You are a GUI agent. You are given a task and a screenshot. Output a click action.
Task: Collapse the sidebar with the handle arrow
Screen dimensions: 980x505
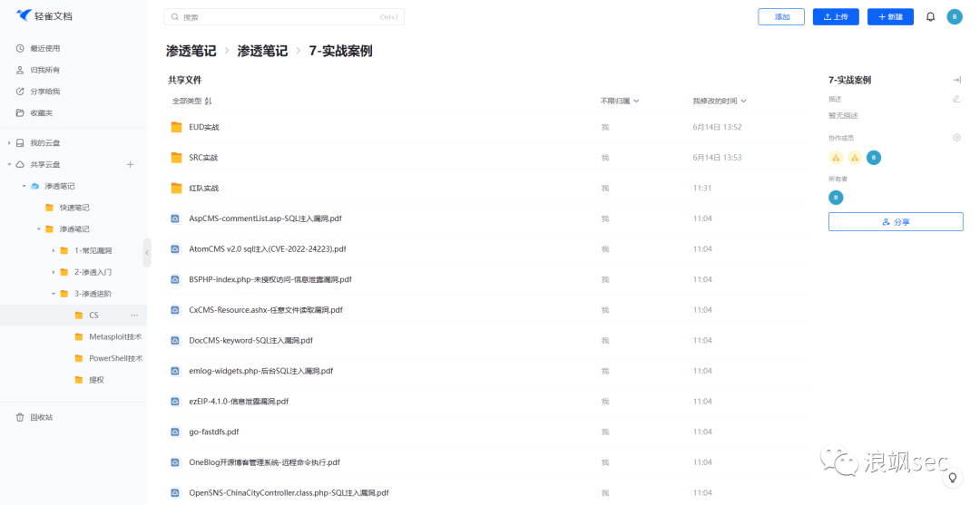click(147, 253)
